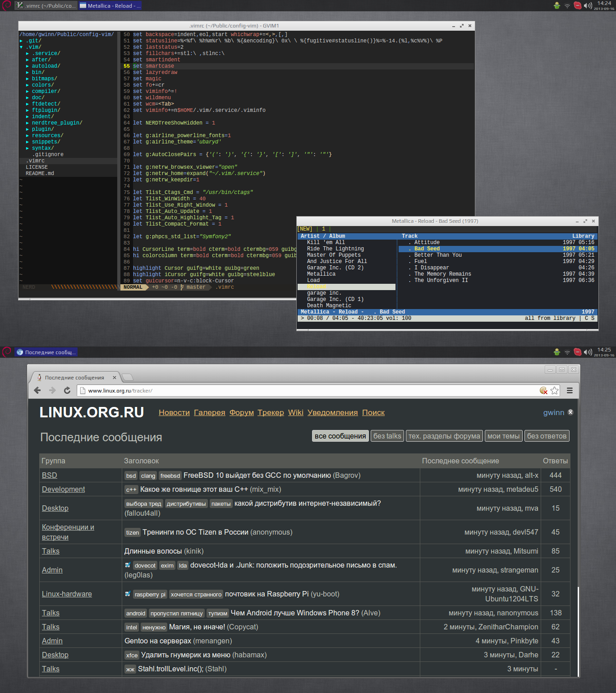The image size is (616, 693).
Task: Open README.md in NERDTree
Action: [40, 173]
